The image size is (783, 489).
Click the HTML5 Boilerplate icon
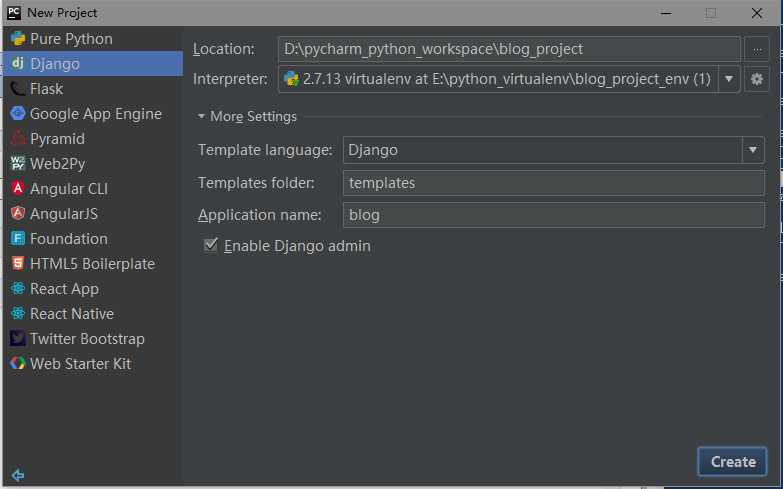coord(18,264)
